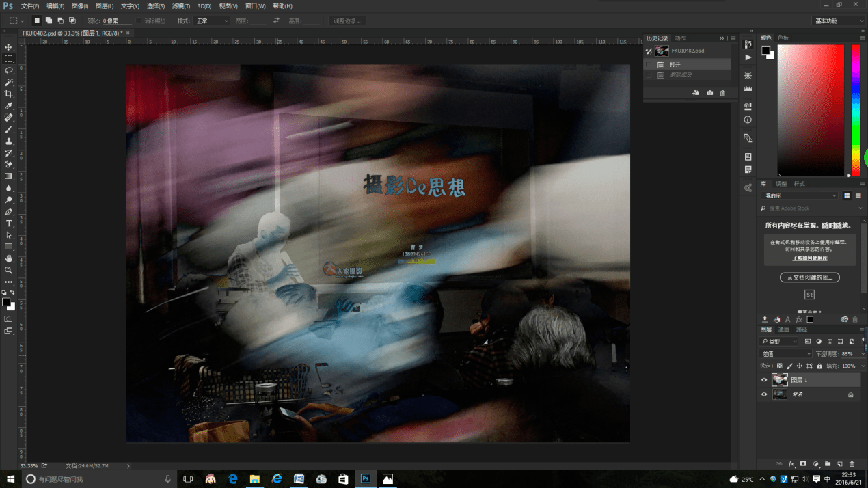This screenshot has width=868, height=488.
Task: Click the camera new-snapshot icon in History
Action: 709,93
